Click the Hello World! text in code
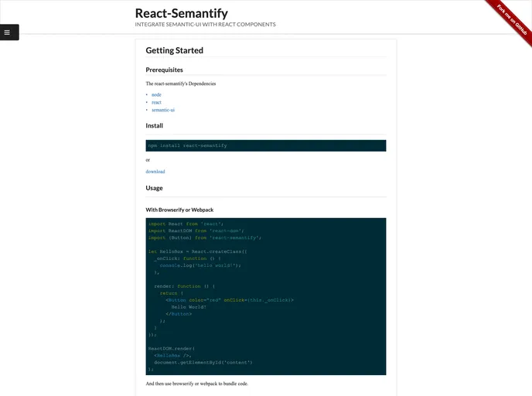 tap(189, 307)
